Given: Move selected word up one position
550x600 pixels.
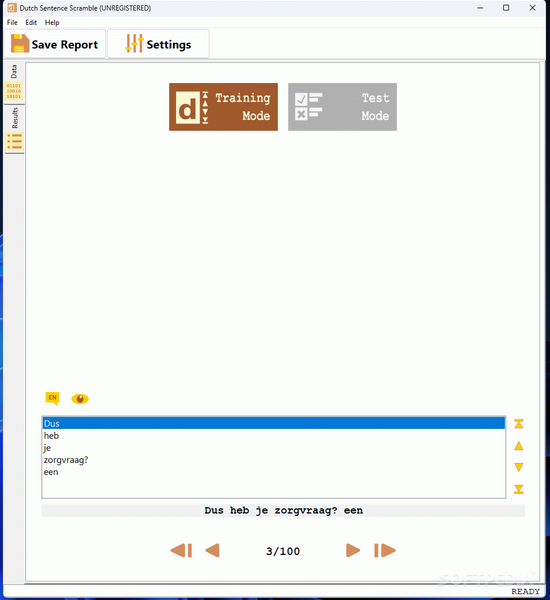Looking at the screenshot, I should [519, 446].
